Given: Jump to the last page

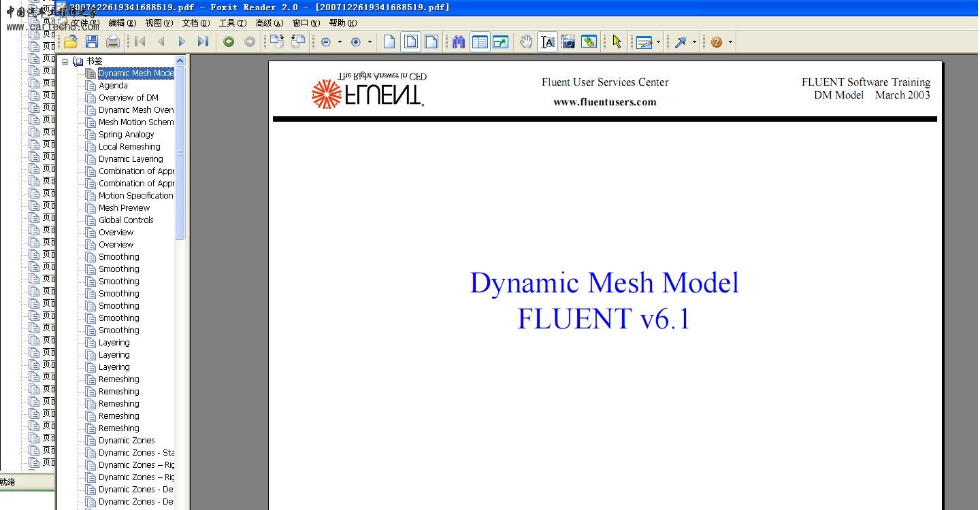Looking at the screenshot, I should (203, 42).
